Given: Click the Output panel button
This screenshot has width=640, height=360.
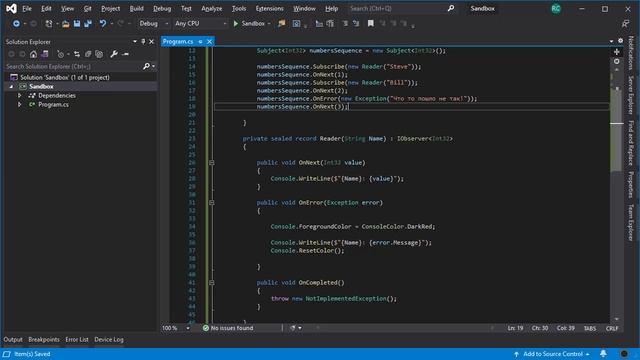Looking at the screenshot, I should [x=13, y=340].
